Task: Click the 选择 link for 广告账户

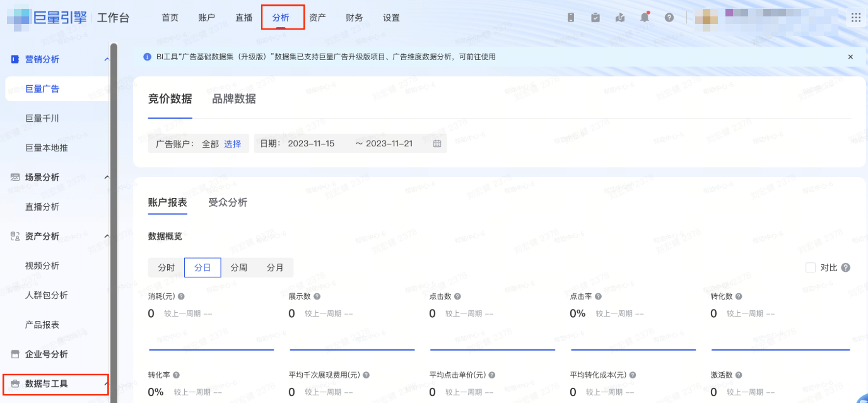Action: click(x=233, y=144)
